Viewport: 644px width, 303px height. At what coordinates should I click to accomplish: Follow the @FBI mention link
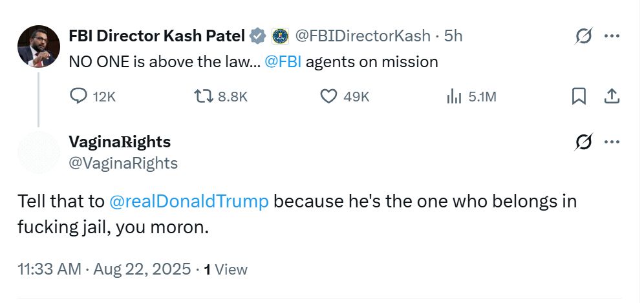(x=285, y=62)
